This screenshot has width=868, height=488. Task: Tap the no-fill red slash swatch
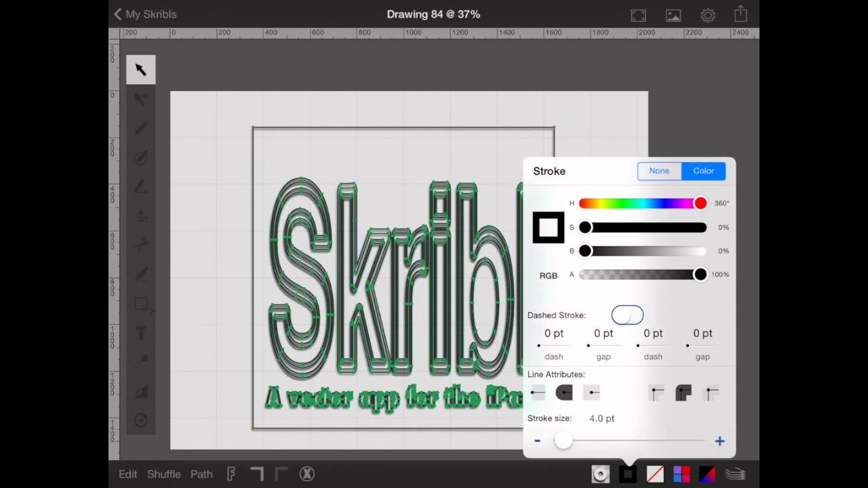click(x=654, y=474)
